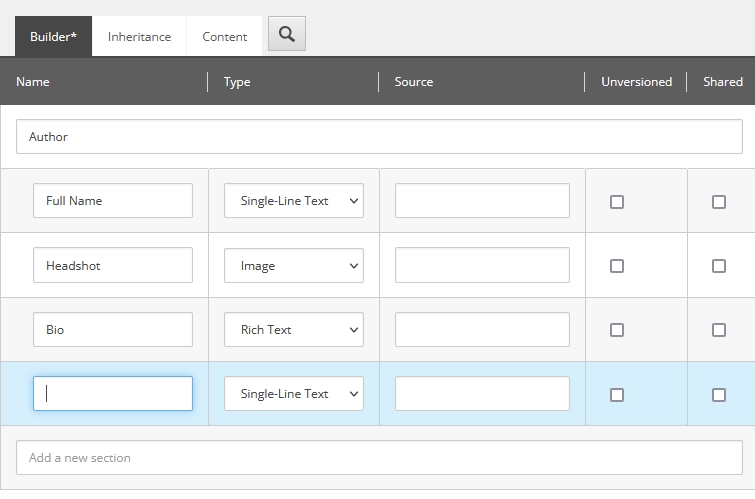Switch to the Inheritance tab
The height and width of the screenshot is (499, 755).
(x=139, y=37)
